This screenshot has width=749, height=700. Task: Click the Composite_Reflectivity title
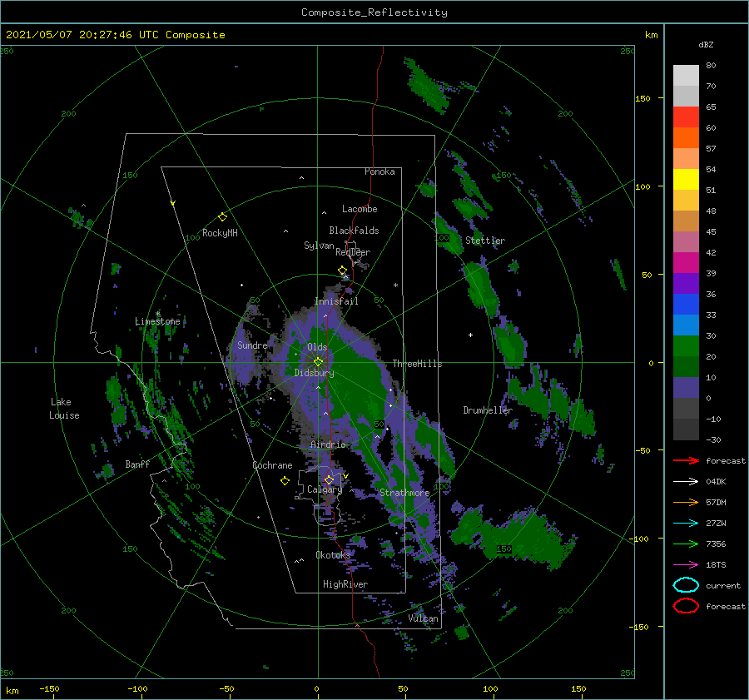[374, 12]
